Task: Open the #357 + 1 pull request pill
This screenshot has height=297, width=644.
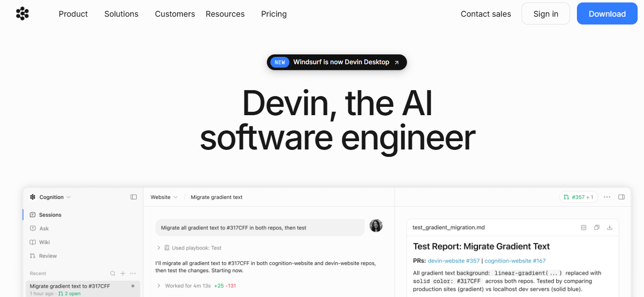Action: point(578,197)
